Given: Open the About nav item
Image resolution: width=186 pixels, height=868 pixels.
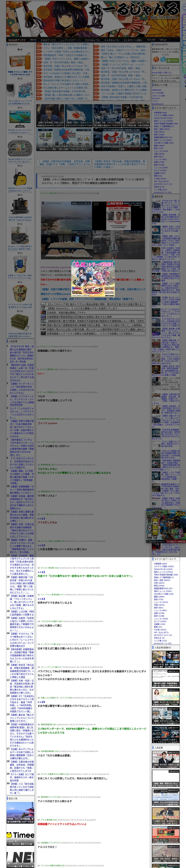Looking at the screenshot, I should click(x=33, y=39).
